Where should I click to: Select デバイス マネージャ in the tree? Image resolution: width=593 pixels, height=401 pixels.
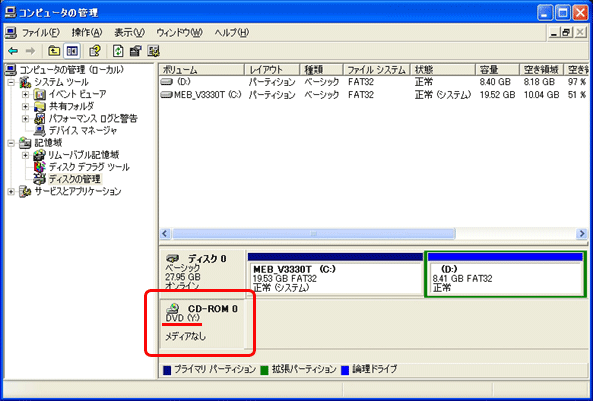[83, 131]
